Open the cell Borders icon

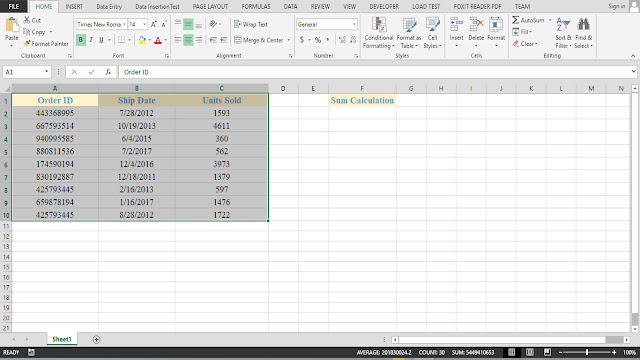[x=122, y=40]
